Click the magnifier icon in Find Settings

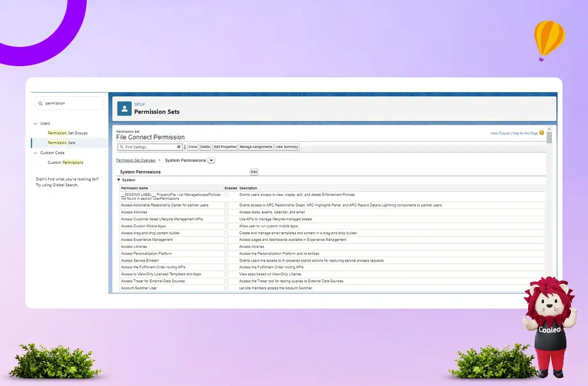(122, 147)
